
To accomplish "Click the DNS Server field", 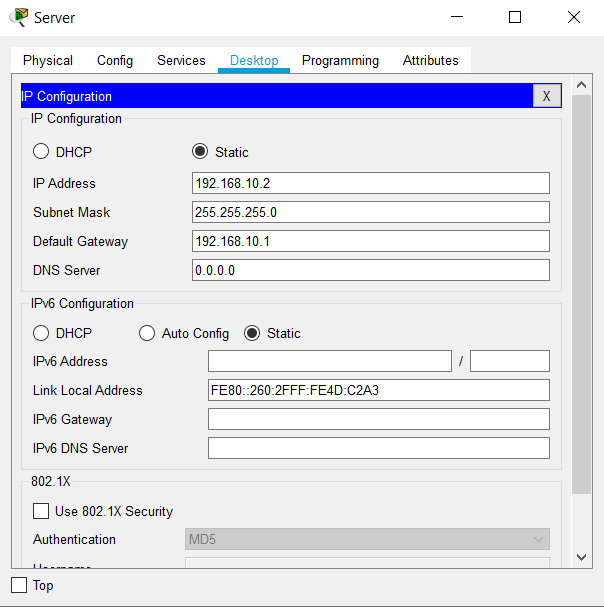I will point(371,270).
